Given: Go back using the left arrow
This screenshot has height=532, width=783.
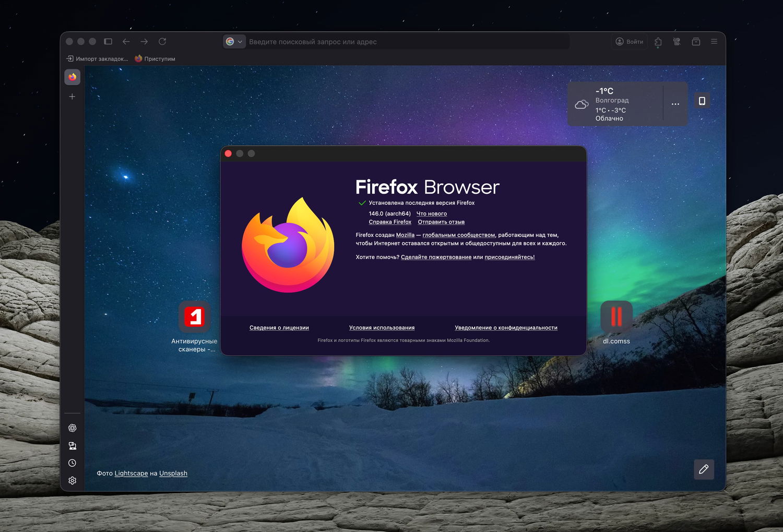Looking at the screenshot, I should (126, 41).
